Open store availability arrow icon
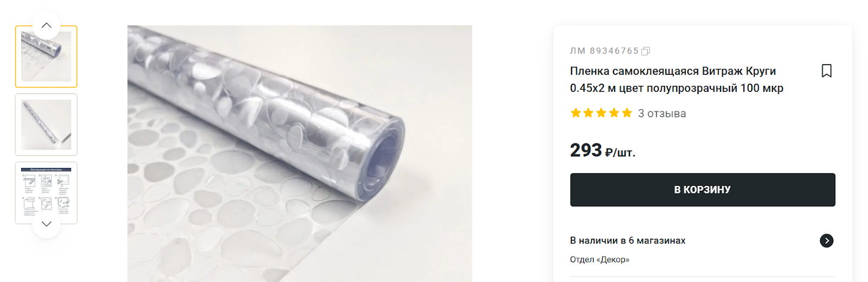 click(826, 241)
